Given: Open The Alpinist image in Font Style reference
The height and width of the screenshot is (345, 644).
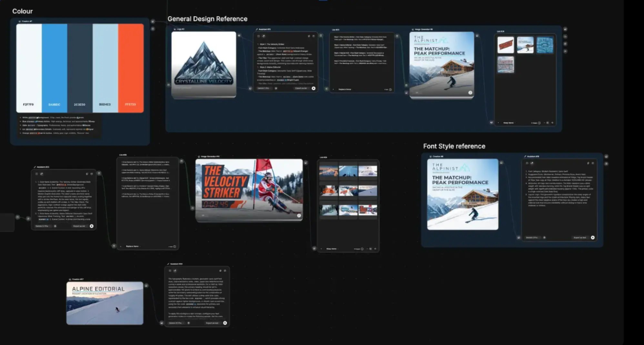Looking at the screenshot, I should coord(463,194).
